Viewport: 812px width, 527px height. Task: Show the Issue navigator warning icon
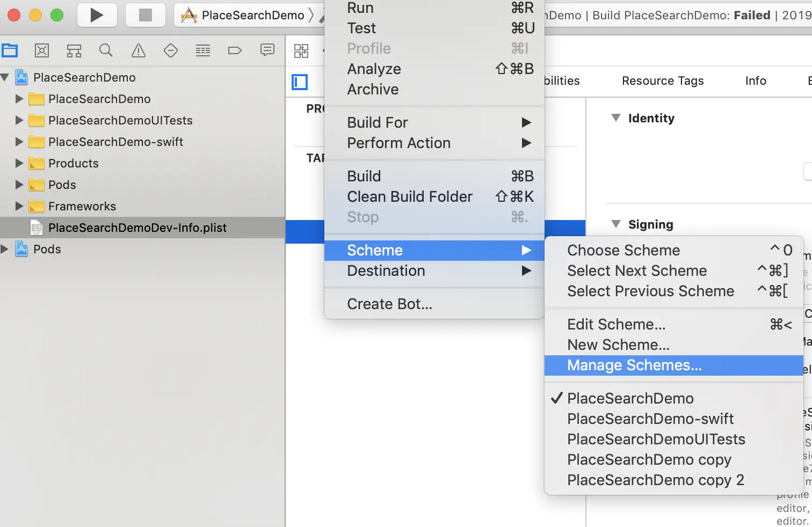[139, 50]
